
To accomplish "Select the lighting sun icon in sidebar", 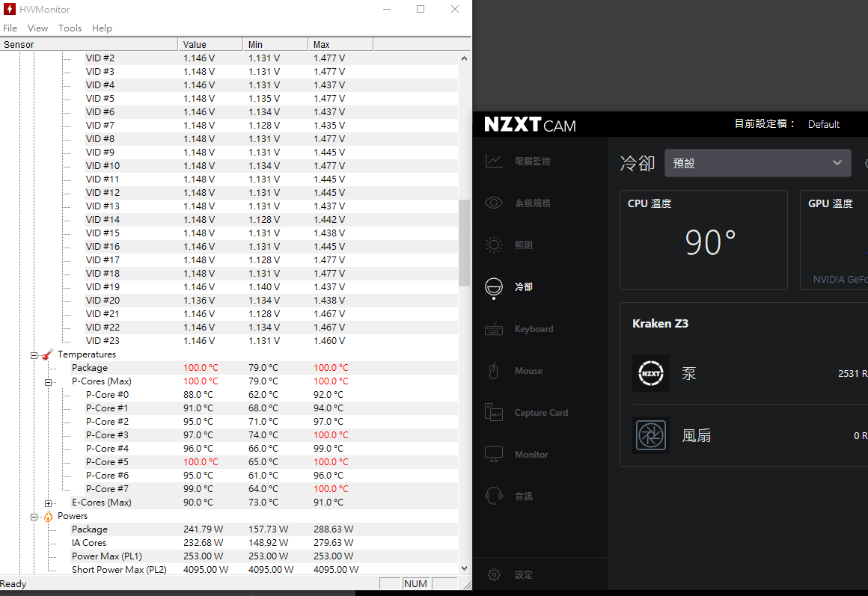I will pos(494,245).
